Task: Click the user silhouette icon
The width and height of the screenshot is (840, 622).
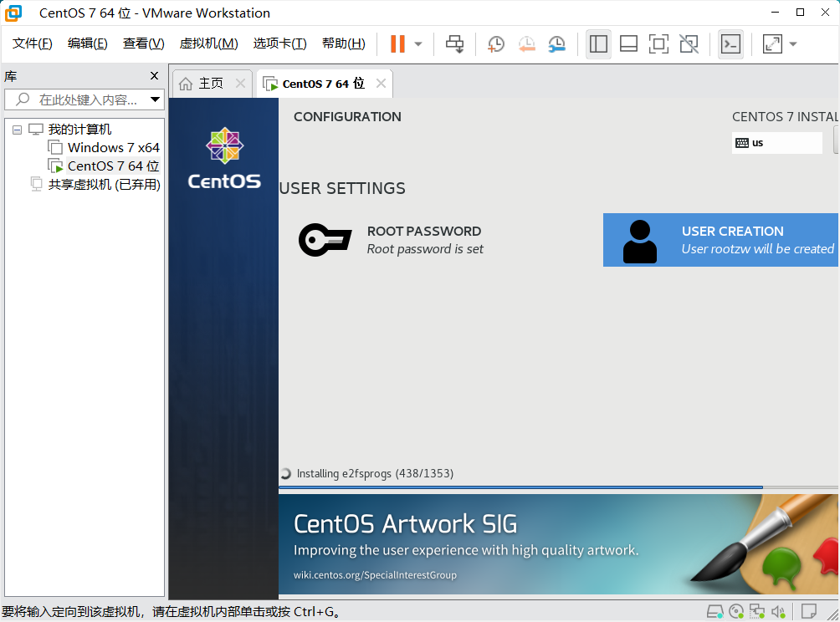Action: [x=640, y=242]
